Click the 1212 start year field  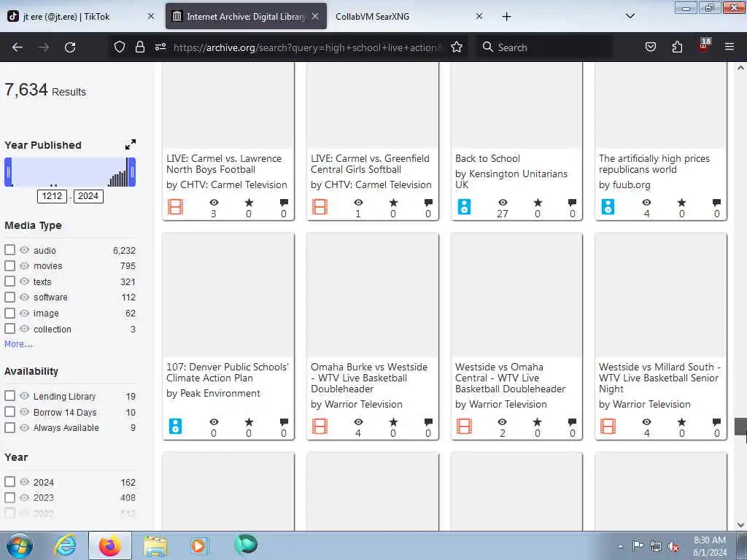click(x=52, y=196)
